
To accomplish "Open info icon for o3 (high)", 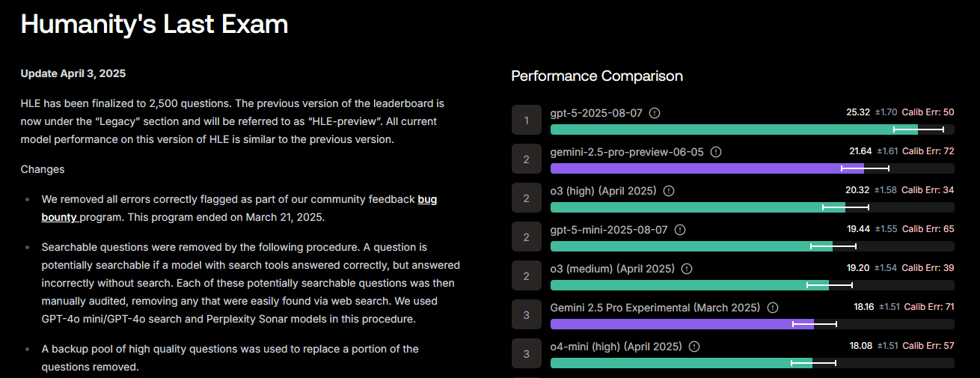I will [669, 191].
